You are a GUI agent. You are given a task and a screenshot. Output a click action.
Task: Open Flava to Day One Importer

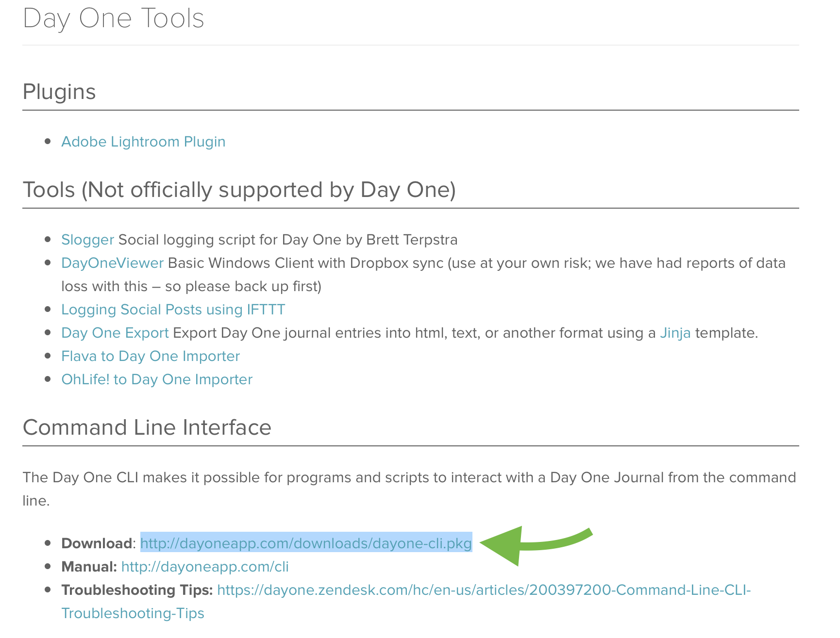tap(151, 356)
